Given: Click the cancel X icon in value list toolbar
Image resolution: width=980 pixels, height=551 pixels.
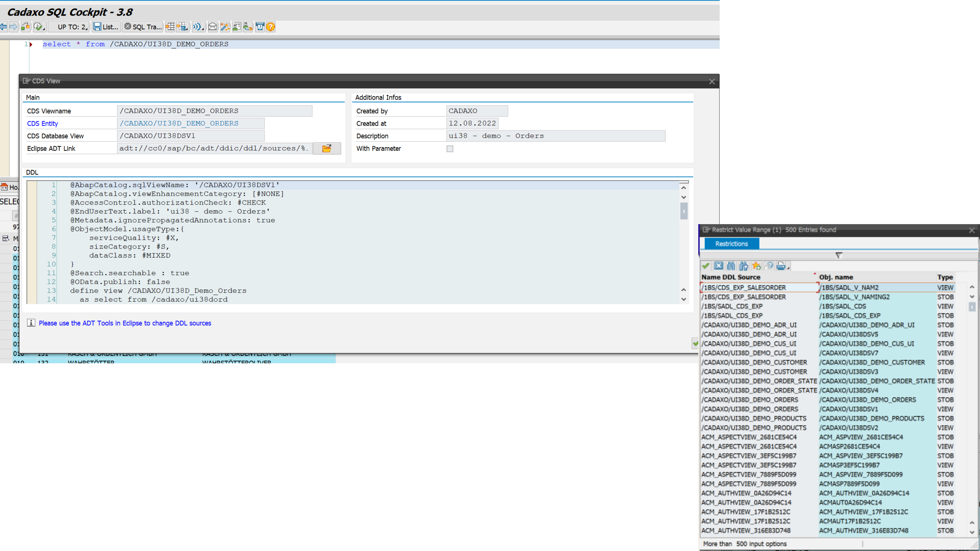Looking at the screenshot, I should click(x=718, y=266).
